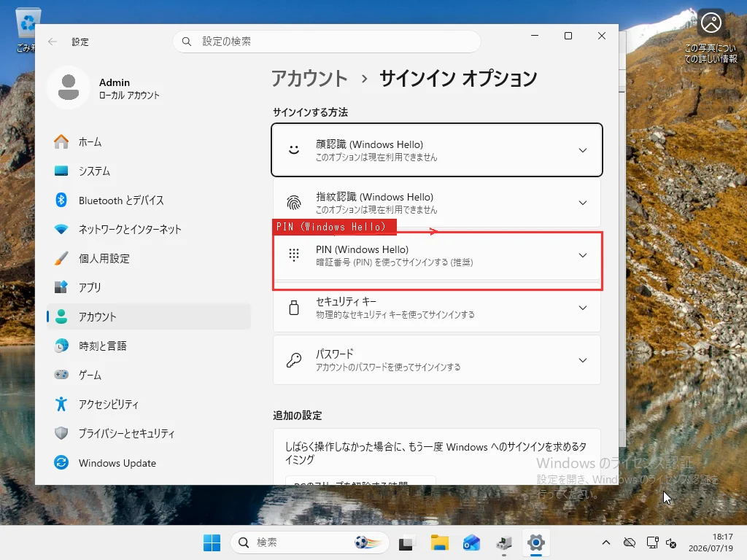Expand the password option chevron
The image size is (747, 560).
[583, 360]
